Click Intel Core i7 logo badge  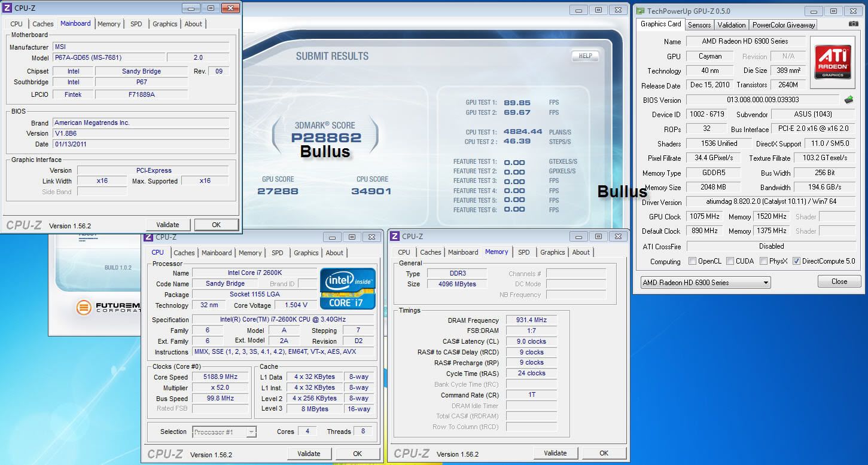[x=348, y=288]
